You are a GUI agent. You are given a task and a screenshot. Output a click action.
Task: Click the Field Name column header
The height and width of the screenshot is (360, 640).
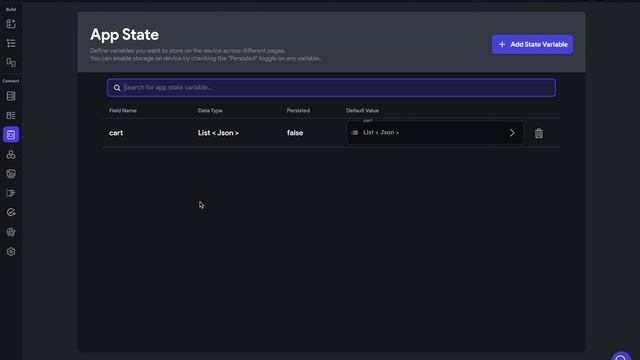coord(122,111)
